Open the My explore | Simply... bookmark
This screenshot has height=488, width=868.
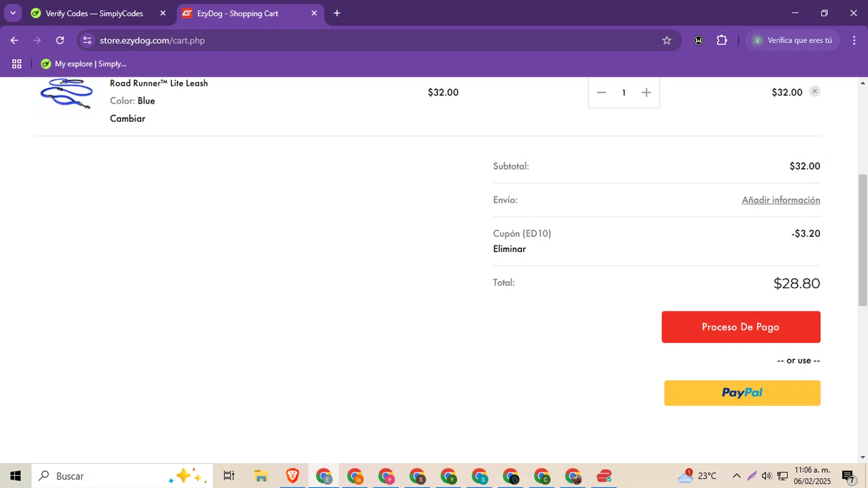(x=84, y=64)
